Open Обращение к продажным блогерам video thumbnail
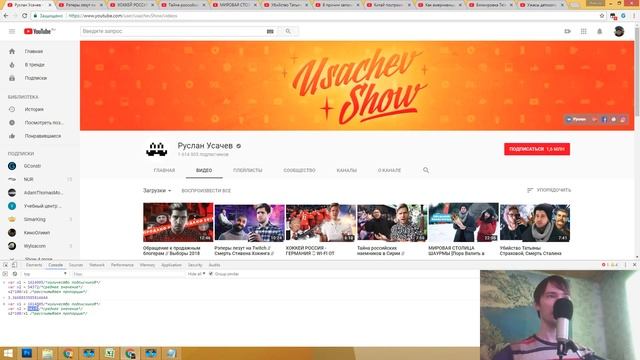 (x=178, y=222)
